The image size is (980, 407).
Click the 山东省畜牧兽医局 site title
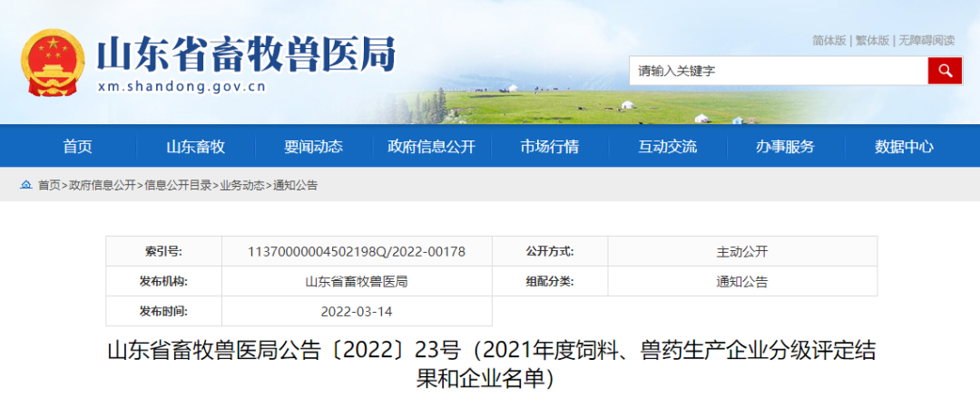(x=246, y=54)
